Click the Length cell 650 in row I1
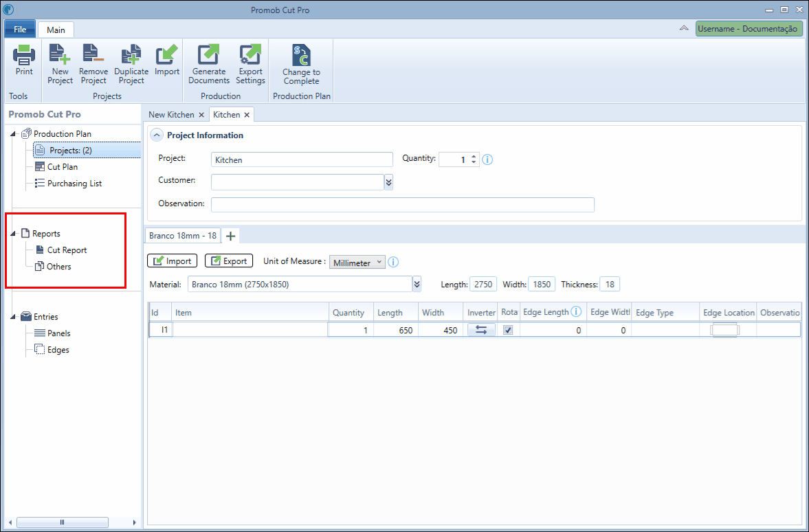The width and height of the screenshot is (809, 532). tap(395, 330)
